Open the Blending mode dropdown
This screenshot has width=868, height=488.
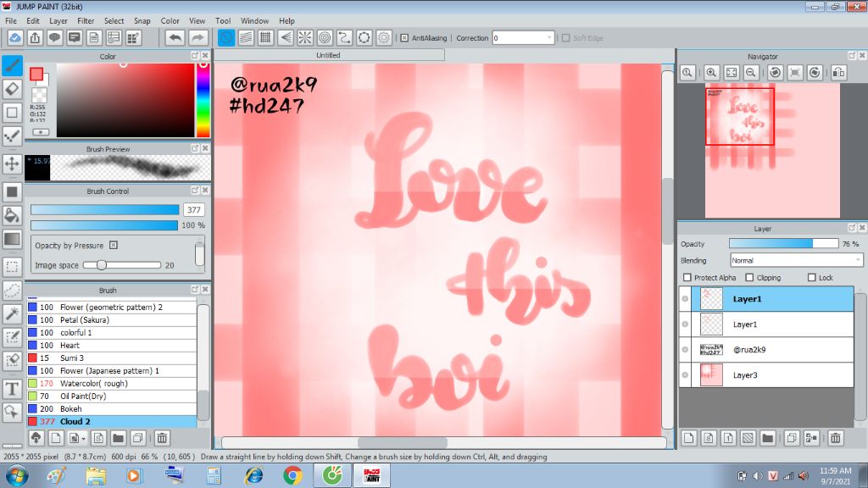796,261
